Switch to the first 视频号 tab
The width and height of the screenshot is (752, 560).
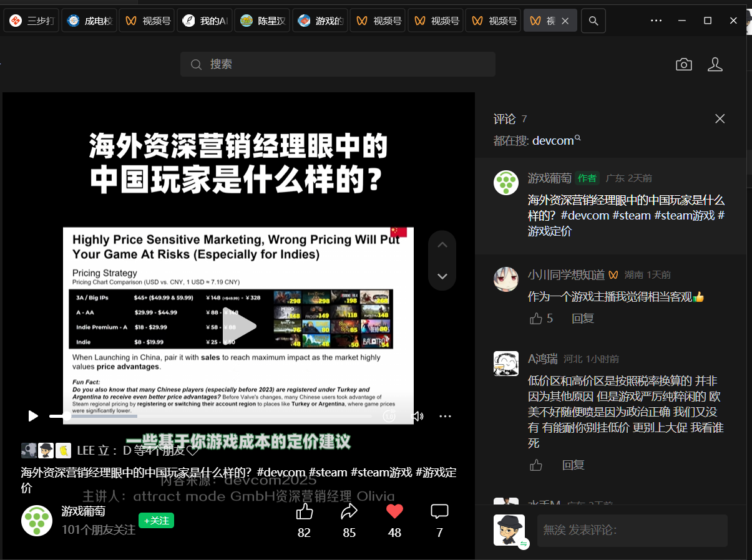click(x=147, y=21)
